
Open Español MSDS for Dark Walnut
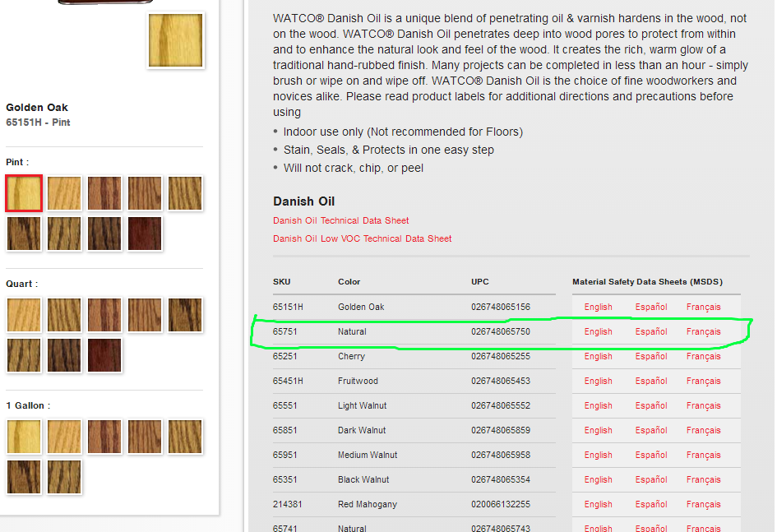click(x=651, y=431)
